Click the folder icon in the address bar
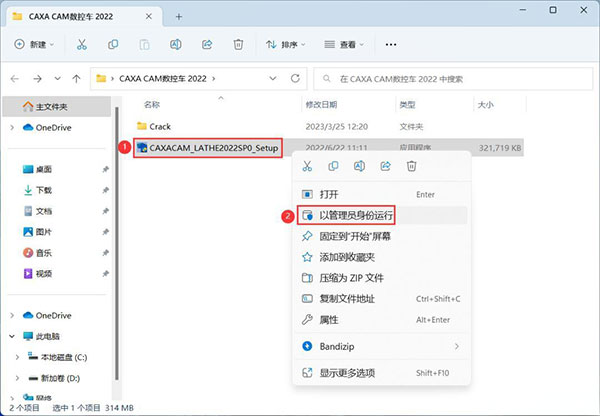 pyautogui.click(x=101, y=78)
